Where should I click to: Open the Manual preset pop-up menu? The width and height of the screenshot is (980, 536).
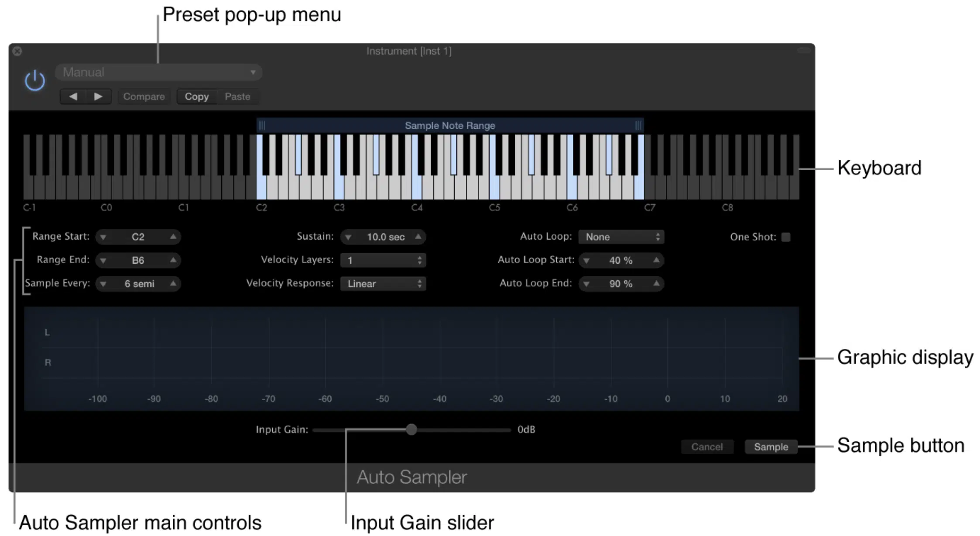pyautogui.click(x=158, y=72)
